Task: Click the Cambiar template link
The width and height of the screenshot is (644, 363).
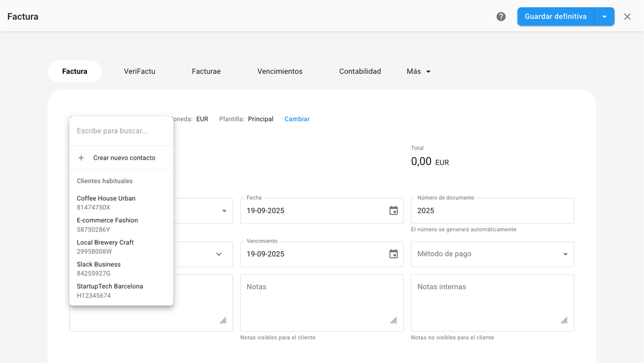Action: point(297,119)
